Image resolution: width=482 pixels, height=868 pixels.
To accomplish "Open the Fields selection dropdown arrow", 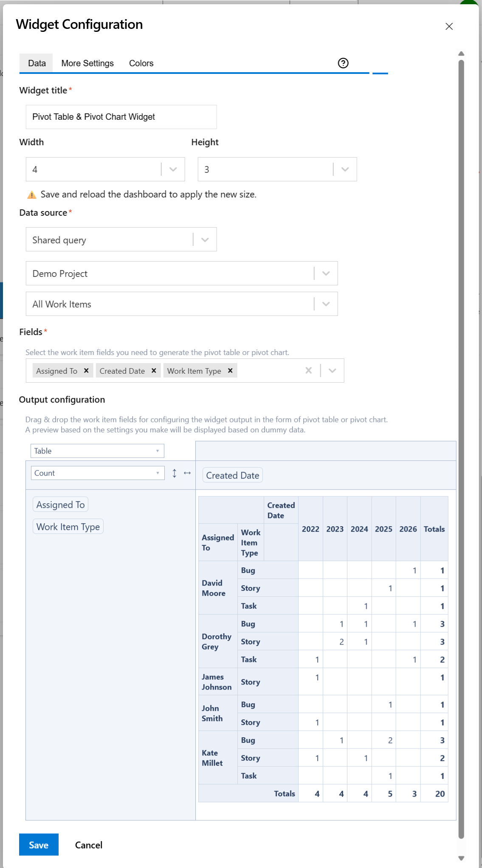I will (x=333, y=371).
